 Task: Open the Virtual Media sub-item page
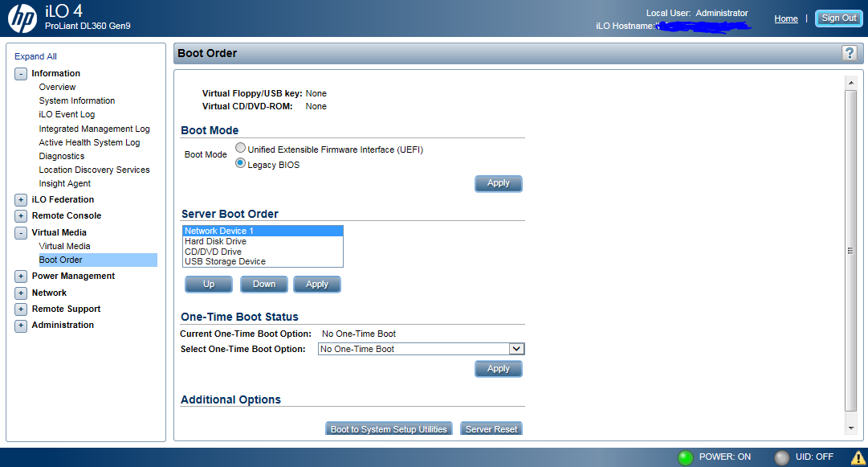[x=64, y=246]
